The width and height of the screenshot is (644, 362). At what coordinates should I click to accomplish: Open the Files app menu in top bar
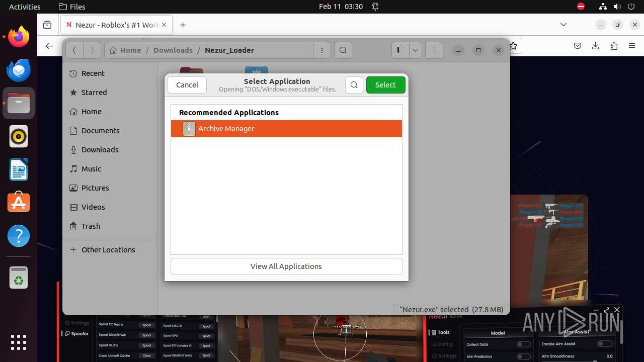72,7
